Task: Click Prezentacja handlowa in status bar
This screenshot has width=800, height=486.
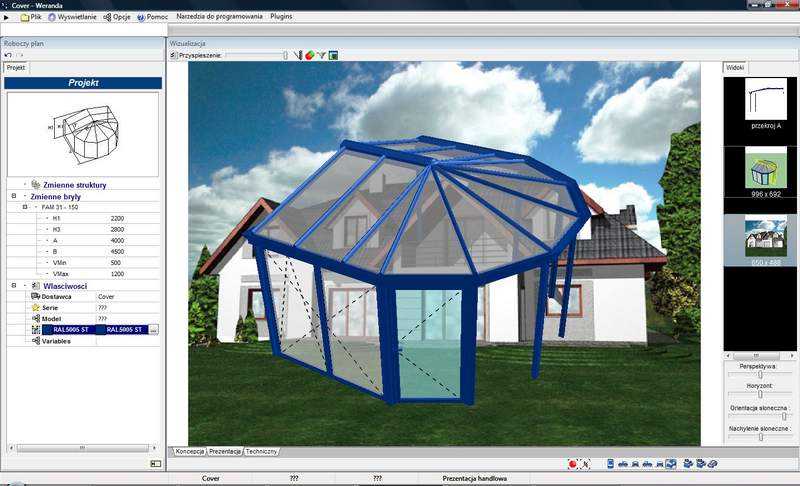Action: [474, 479]
